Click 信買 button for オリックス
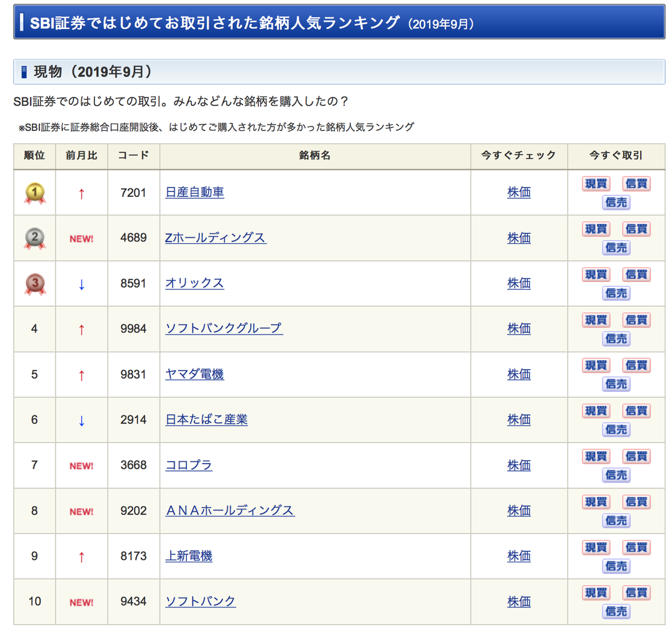Image resolution: width=672 pixels, height=632 pixels. pyautogui.click(x=636, y=275)
